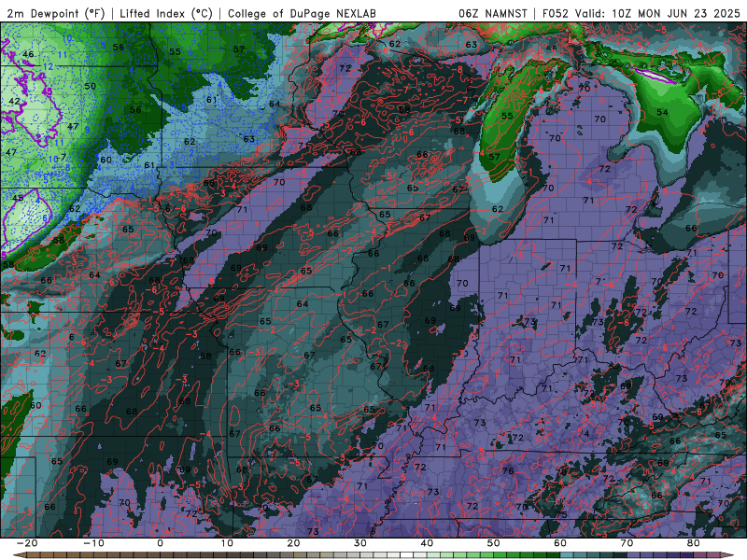Click the '42' dewpoint value on map
The image size is (747, 560).
[x=14, y=102]
